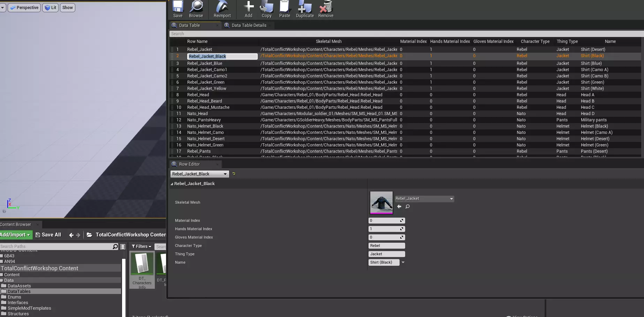Screen dimensions: 644x317
Task: Open the Rebel_Jacket skeletal mesh dropdown
Action: (x=424, y=199)
